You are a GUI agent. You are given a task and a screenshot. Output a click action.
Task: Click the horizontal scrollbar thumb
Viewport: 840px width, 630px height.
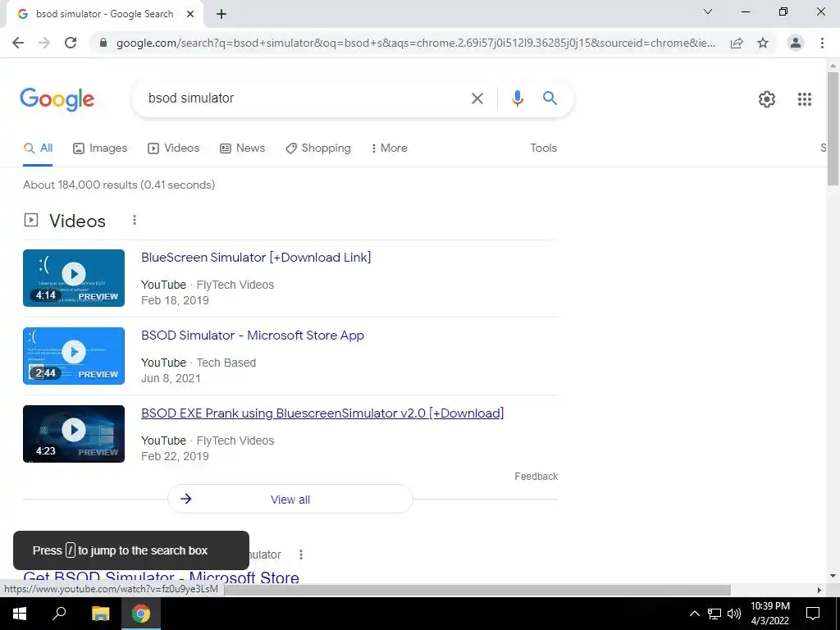[477, 590]
